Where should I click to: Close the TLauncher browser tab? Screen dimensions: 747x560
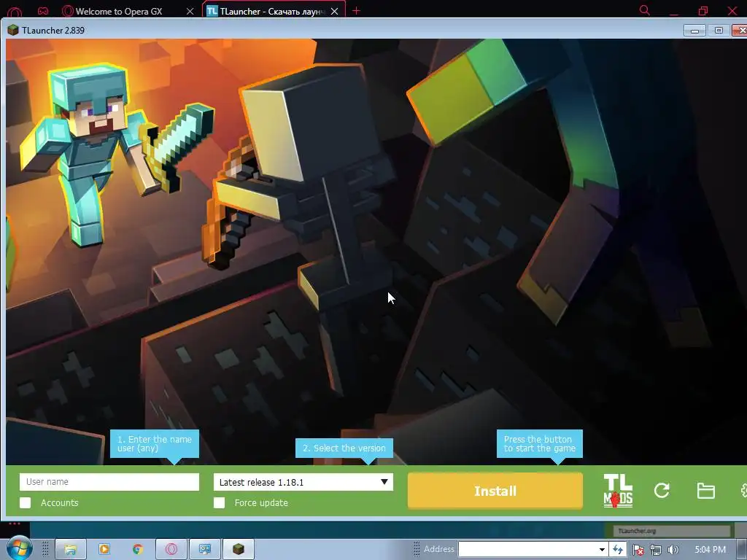[334, 11]
